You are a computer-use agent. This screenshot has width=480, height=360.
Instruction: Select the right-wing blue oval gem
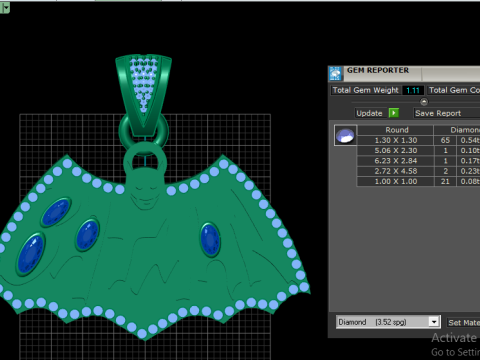point(210,240)
